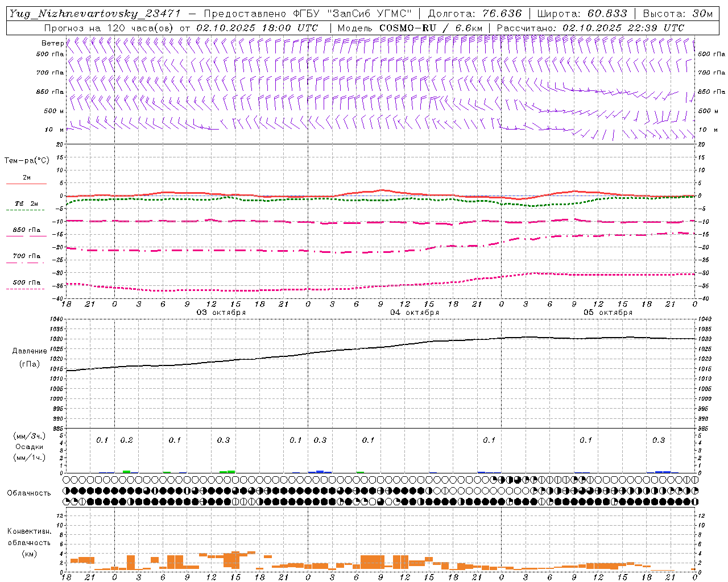
Task: Click the (мм/1ч.) precipitation unit label
Action: click(30, 458)
